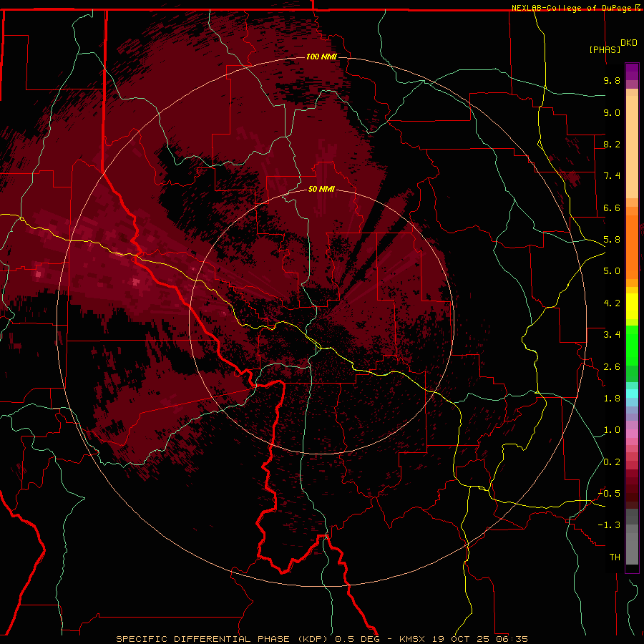Click the 2.6 scale value
The image size is (644, 644).
click(x=612, y=367)
